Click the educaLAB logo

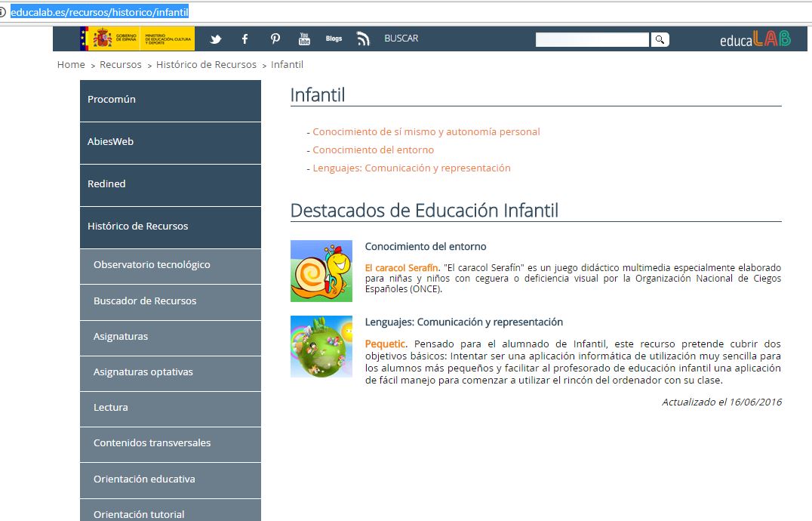coord(755,39)
